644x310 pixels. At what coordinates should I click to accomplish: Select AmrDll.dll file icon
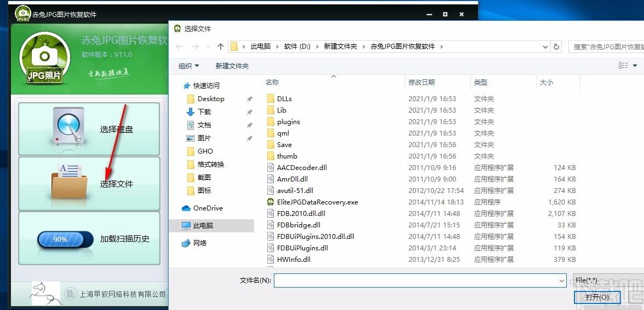tap(271, 179)
